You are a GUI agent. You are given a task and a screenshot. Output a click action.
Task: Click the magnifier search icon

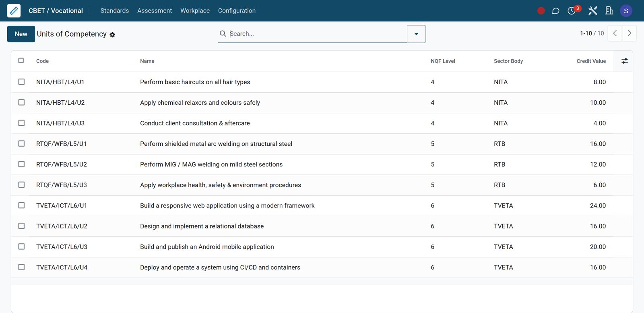pos(223,33)
